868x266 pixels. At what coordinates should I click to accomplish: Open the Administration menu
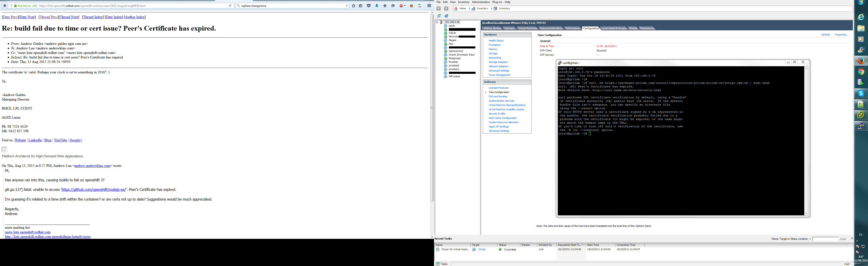[x=481, y=2]
